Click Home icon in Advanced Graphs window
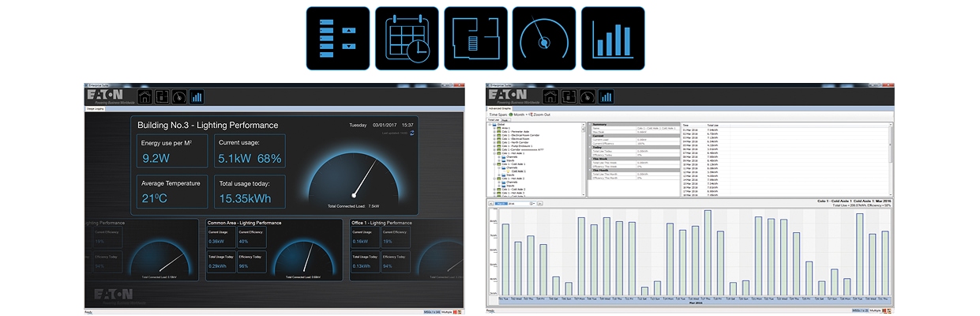The height and width of the screenshot is (316, 980). pyautogui.click(x=550, y=96)
